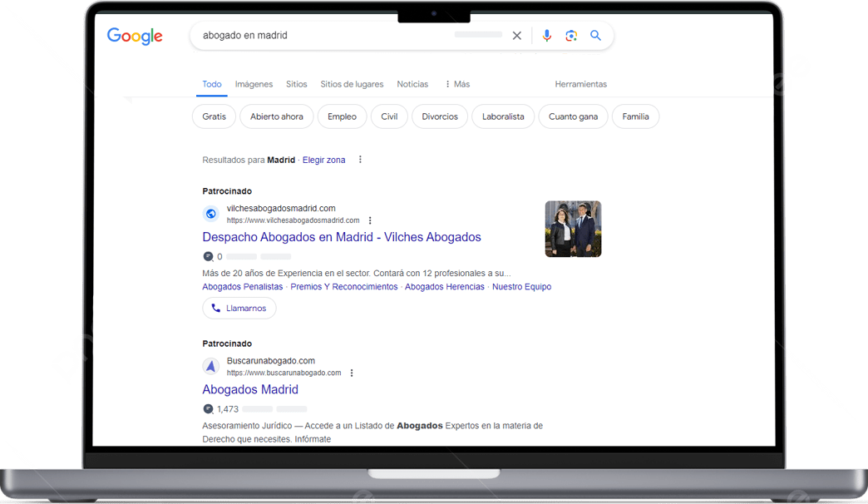Open the 'Abogados Madrid' result title
Viewport: 868px width, 504px height.
coord(250,389)
